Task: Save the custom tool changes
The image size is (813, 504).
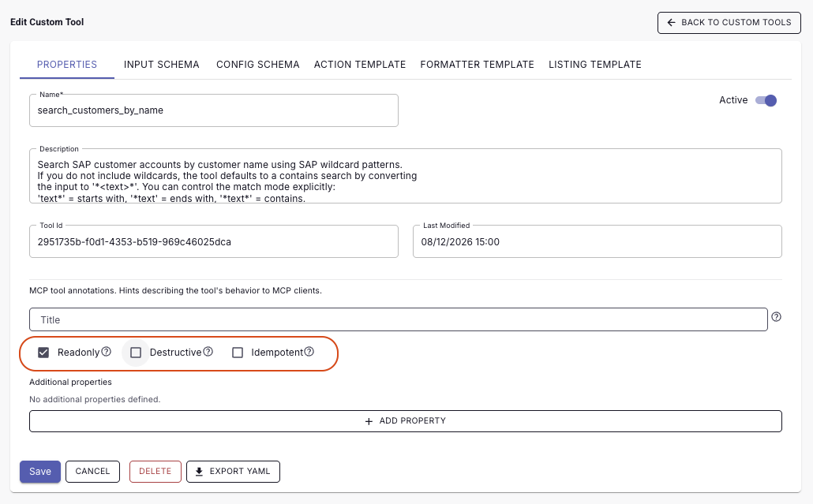Action: [x=40, y=472]
